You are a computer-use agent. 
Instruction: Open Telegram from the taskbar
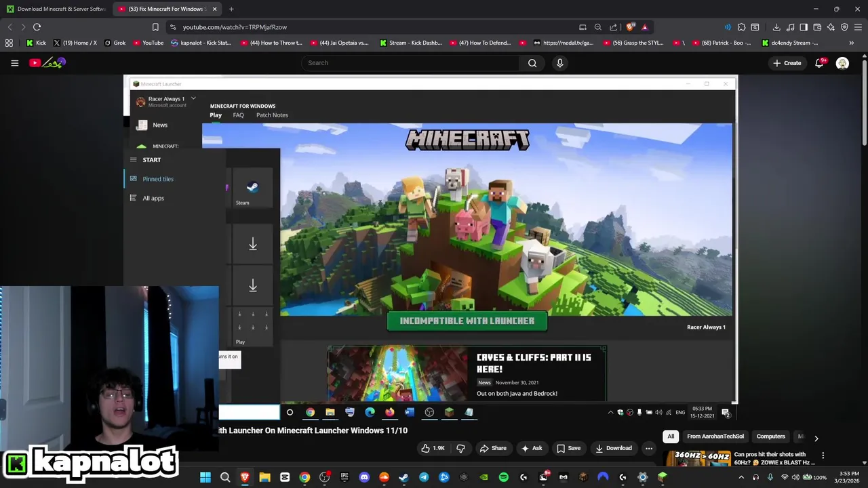tap(424, 477)
